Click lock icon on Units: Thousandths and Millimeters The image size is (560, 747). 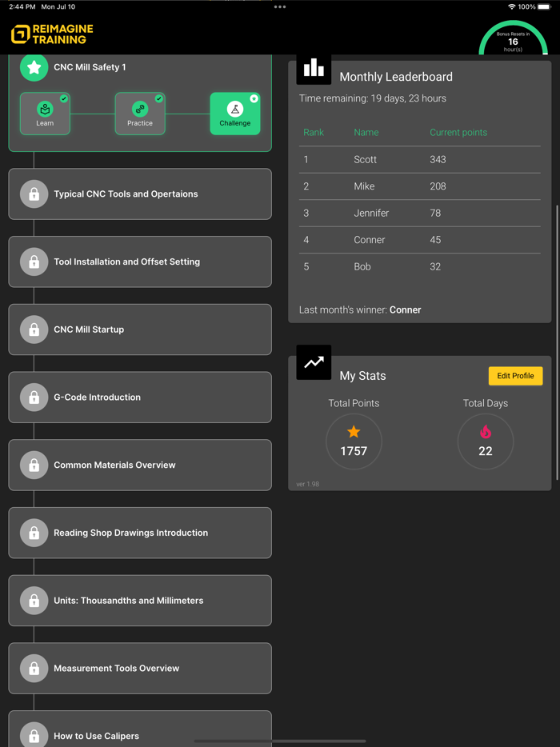34,601
